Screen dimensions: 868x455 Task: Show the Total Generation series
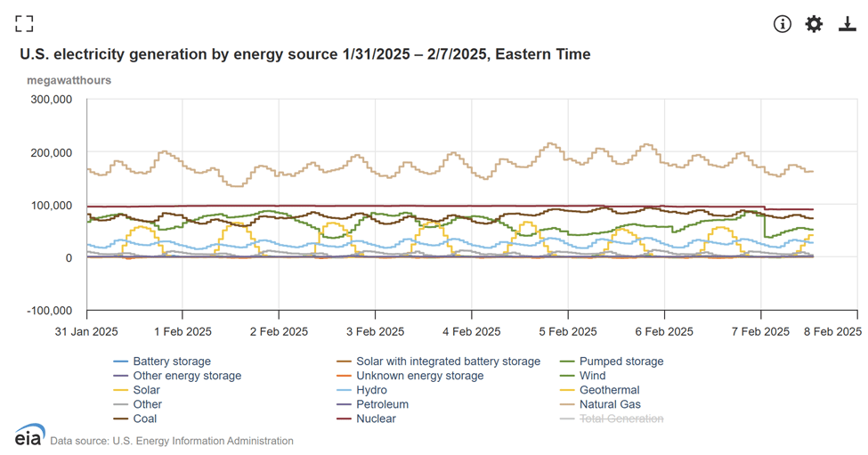tap(621, 418)
